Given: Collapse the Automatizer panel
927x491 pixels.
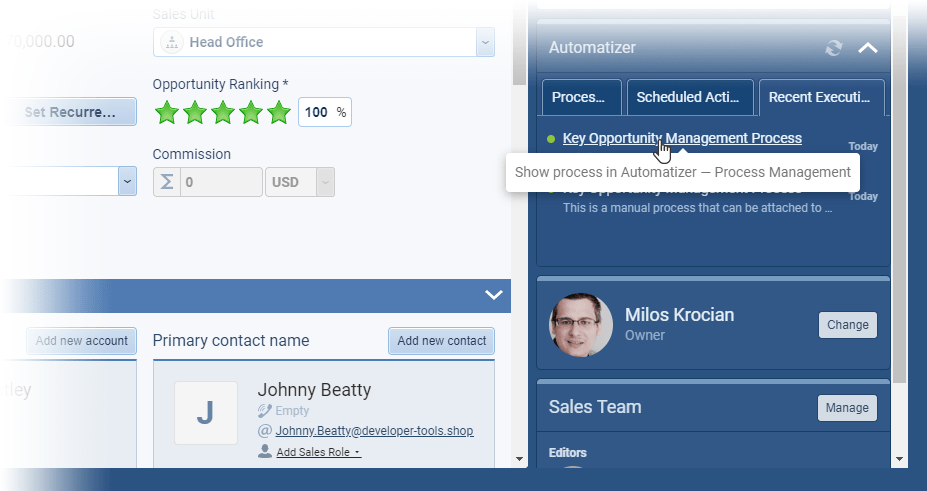Looking at the screenshot, I should pos(867,48).
